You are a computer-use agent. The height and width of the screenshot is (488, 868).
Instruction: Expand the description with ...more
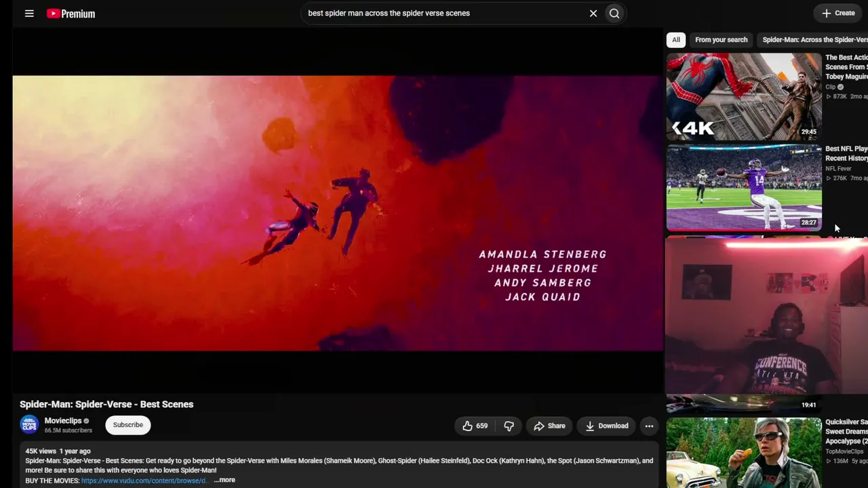pos(224,480)
